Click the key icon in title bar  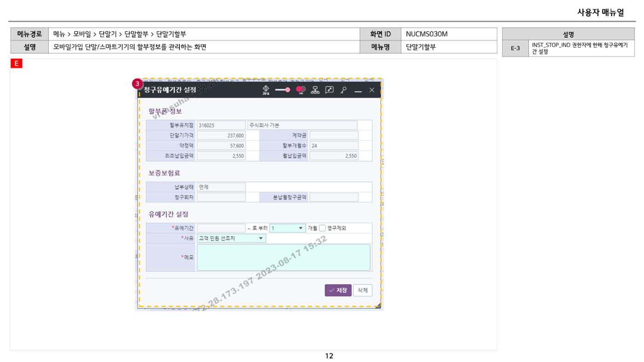tap(343, 90)
